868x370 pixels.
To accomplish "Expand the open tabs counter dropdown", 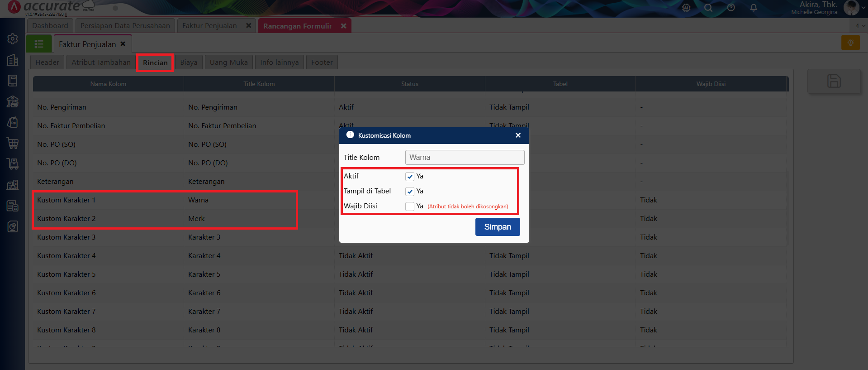I will [860, 26].
